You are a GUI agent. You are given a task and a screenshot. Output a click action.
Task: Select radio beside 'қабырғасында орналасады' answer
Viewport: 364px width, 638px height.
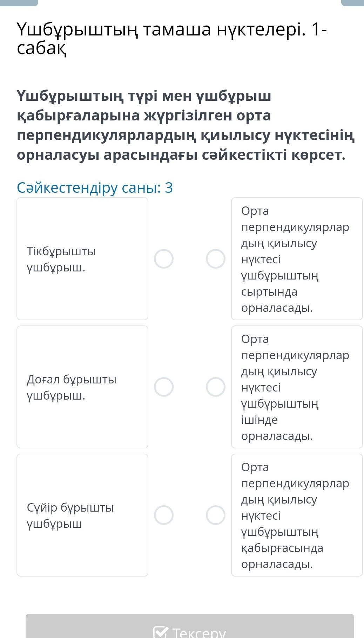(215, 515)
